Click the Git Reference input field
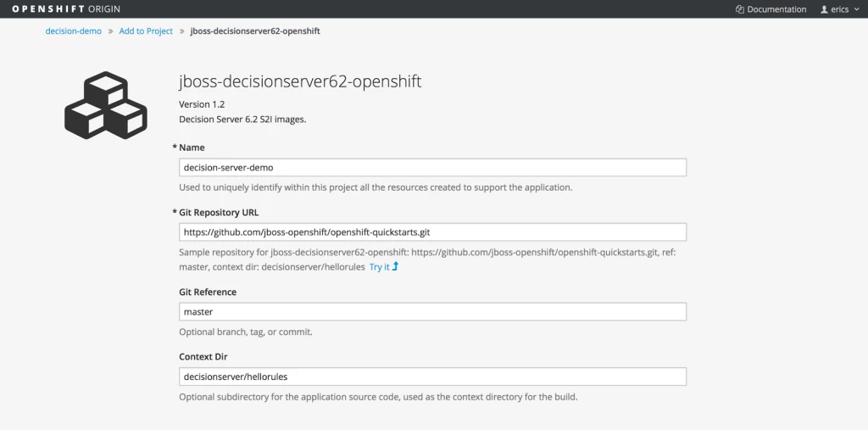Image resolution: width=868 pixels, height=430 pixels. tap(432, 311)
